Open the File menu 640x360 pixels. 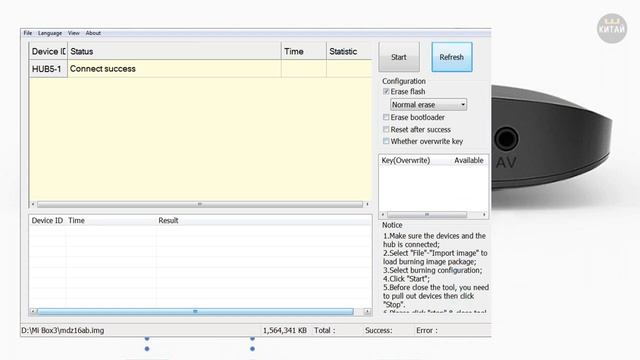(27, 33)
